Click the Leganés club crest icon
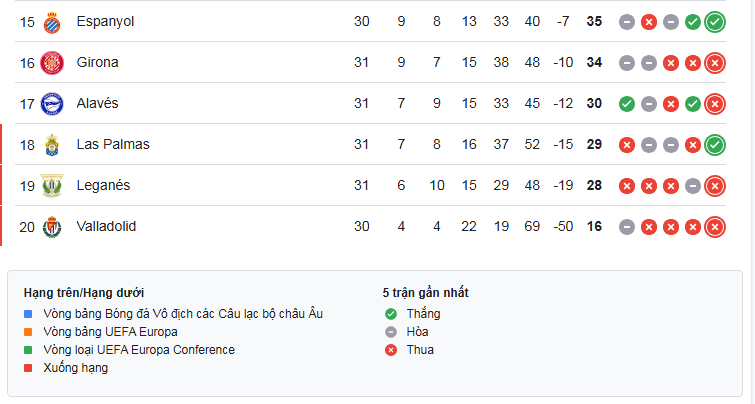 (52, 185)
